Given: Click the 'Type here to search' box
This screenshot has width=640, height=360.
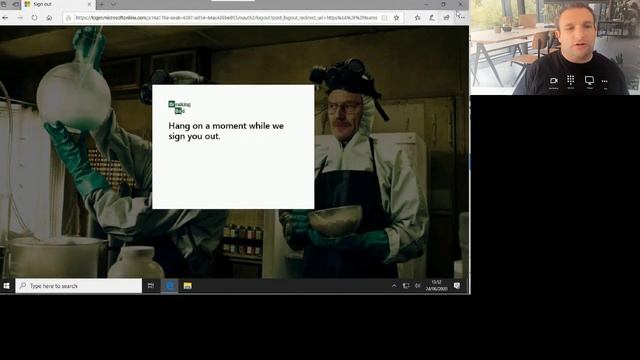Looking at the screenshot, I should click(x=79, y=286).
